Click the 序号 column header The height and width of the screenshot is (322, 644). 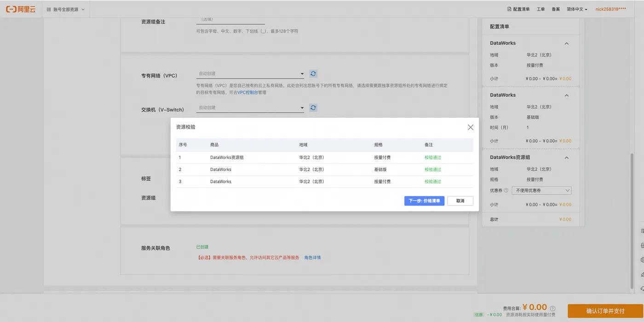(183, 145)
